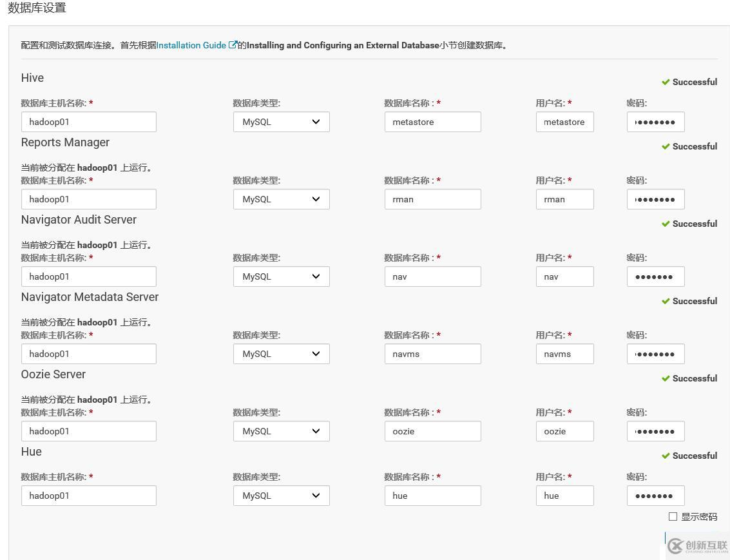Click the Reports Manager section heading

click(65, 142)
